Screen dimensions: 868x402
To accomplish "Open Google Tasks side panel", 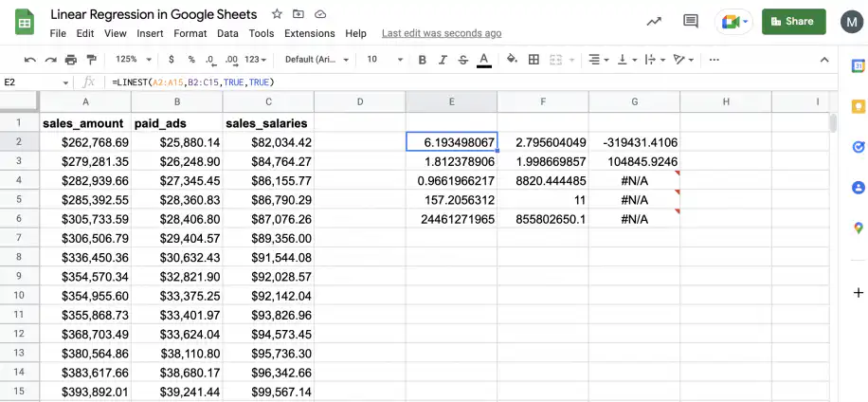I will 858,147.
